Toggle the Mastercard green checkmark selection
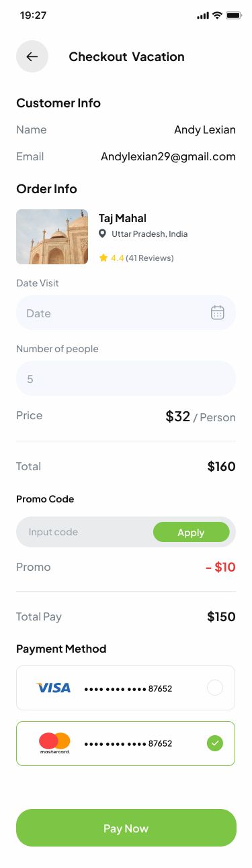The width and height of the screenshot is (252, 868). (x=215, y=743)
